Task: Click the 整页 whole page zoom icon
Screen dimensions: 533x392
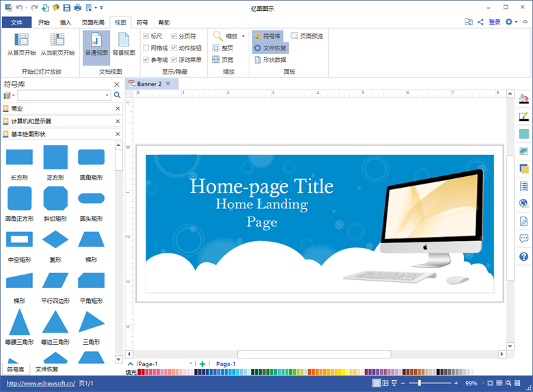Action: click(x=223, y=48)
